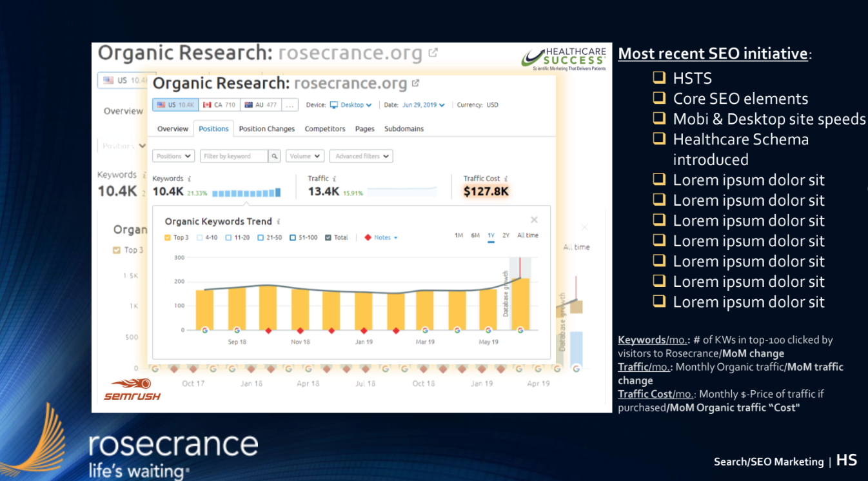Click info icon next to Traffic Cost label
The image size is (868, 481).
(x=506, y=179)
